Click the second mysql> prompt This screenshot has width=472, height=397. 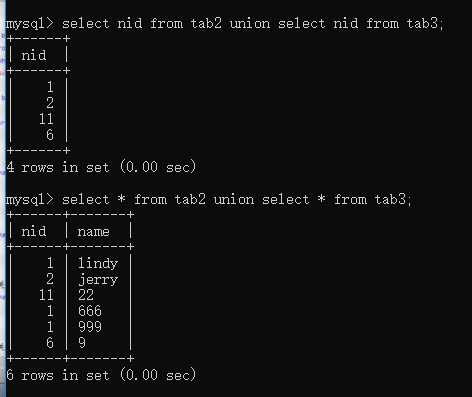[29, 200]
